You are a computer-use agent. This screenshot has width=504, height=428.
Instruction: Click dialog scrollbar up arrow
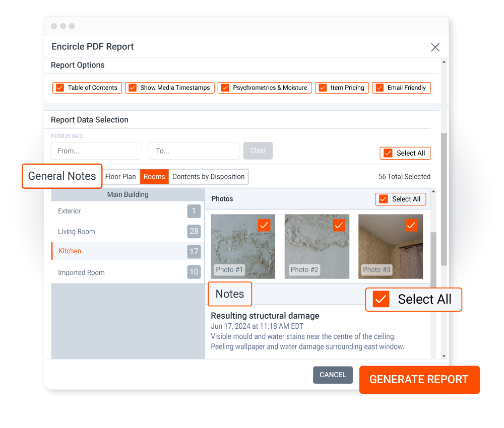444,62
